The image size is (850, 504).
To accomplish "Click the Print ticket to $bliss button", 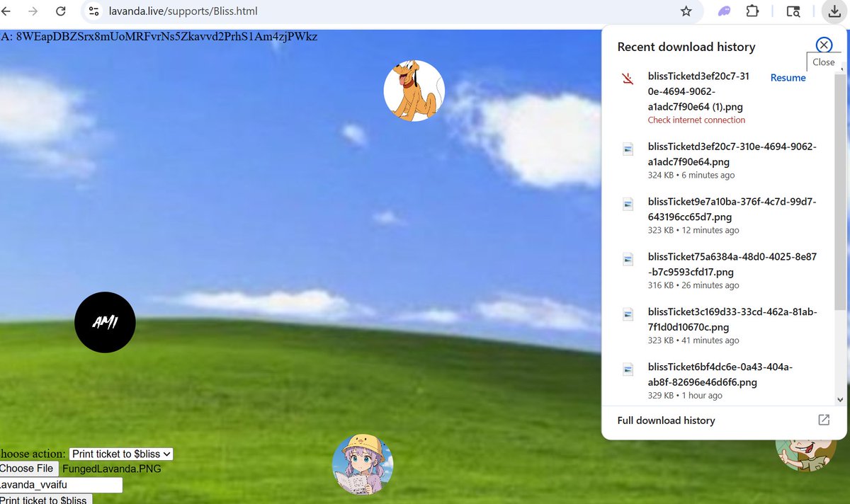I will [x=45, y=499].
